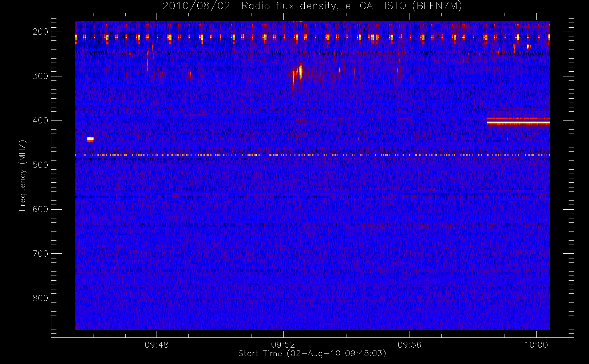Click the 500 frequency tick label
Viewport: 589px width, 364px height.
[40, 165]
